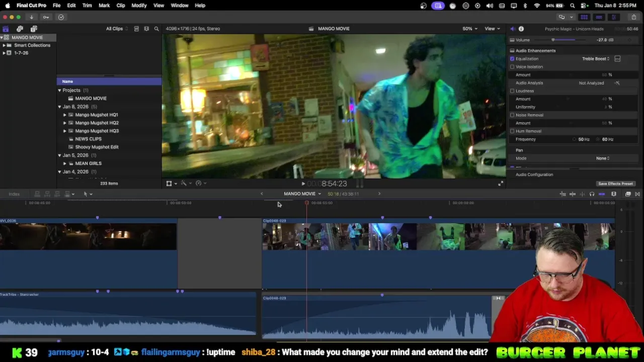The image size is (644, 362).
Task: Enter fullscreen viewer playback
Action: pos(501,184)
